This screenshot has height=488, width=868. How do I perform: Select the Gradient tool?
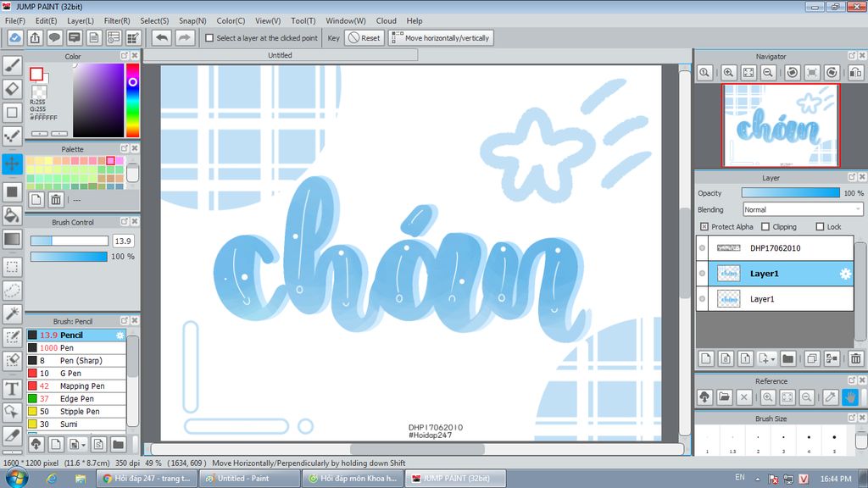[x=12, y=239]
